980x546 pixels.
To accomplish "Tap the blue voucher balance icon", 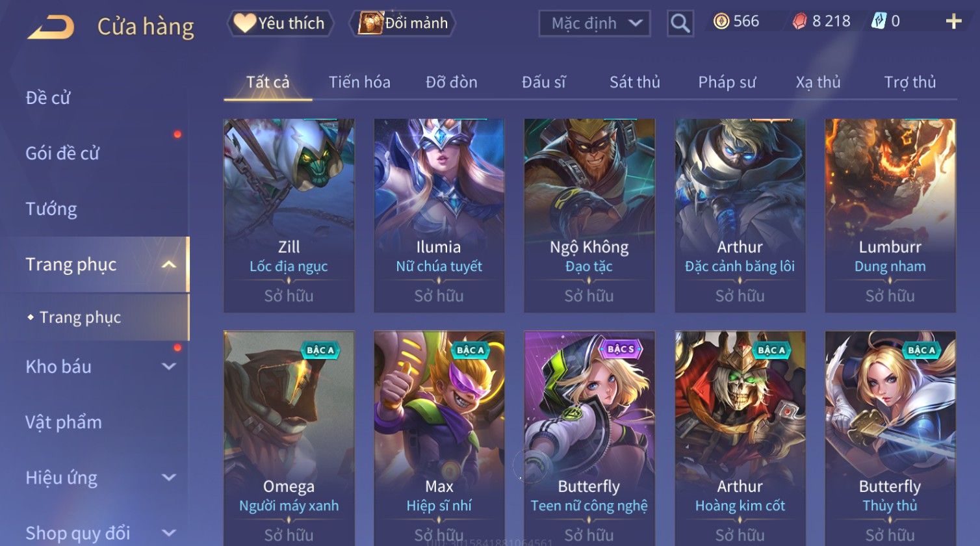I will (x=879, y=21).
